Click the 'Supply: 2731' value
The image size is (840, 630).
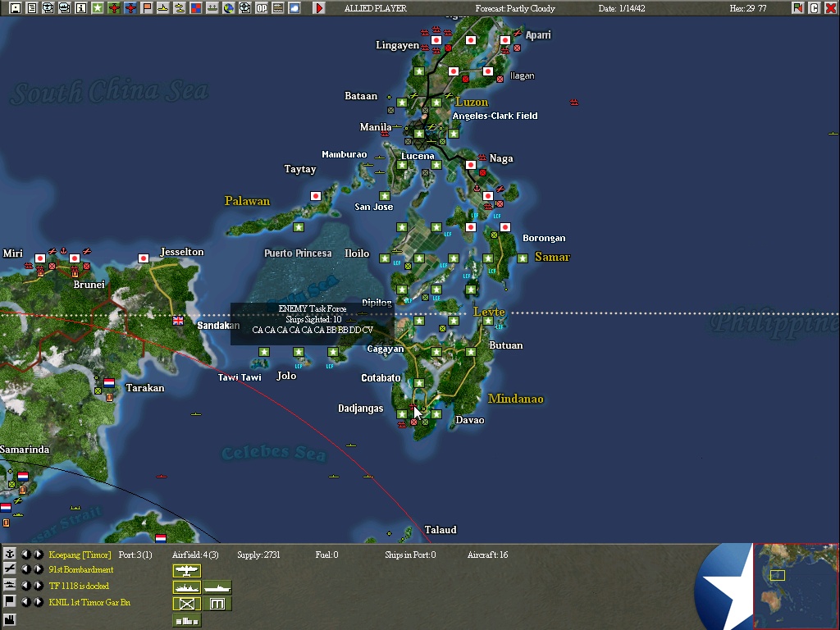point(258,555)
